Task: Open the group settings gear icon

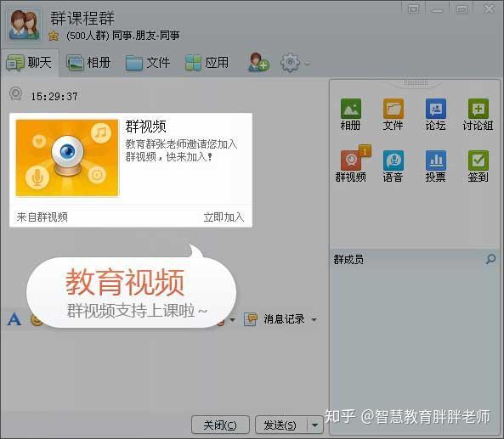Action: tap(290, 62)
